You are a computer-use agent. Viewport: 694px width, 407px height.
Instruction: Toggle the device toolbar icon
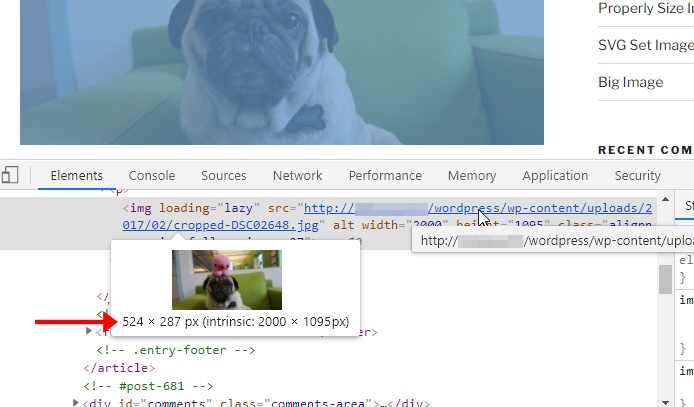pos(10,175)
